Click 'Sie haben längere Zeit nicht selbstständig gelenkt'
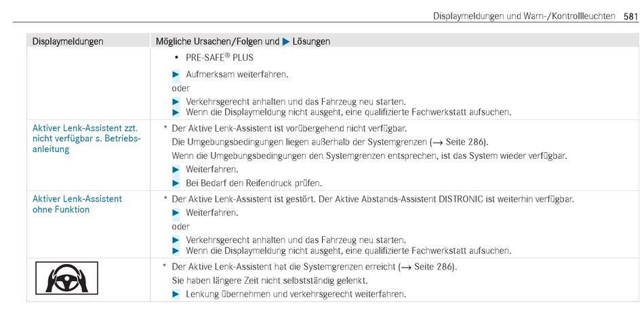 [x=269, y=281]
